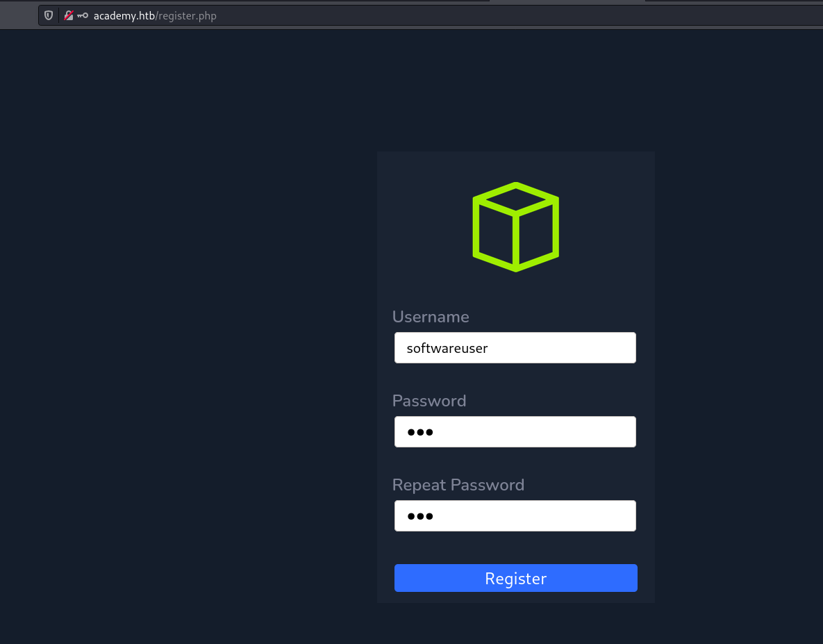Focus the Repeat Password input field
The width and height of the screenshot is (823, 644).
(x=542, y=516)
